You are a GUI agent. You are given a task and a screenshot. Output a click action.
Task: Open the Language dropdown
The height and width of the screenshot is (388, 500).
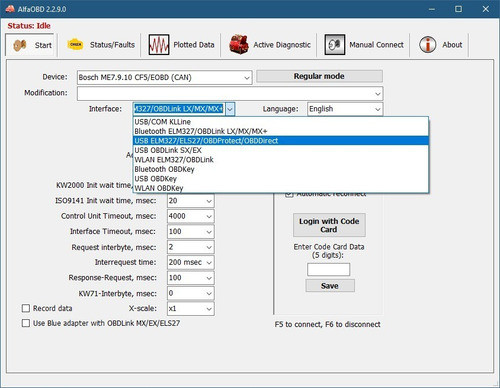pyautogui.click(x=378, y=109)
